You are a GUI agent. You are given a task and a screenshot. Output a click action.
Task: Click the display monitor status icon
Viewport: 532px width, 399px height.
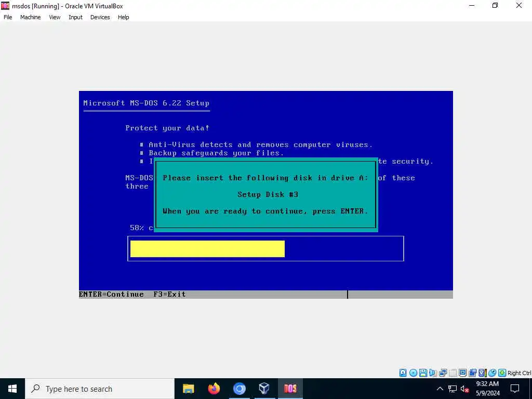[x=462, y=373]
